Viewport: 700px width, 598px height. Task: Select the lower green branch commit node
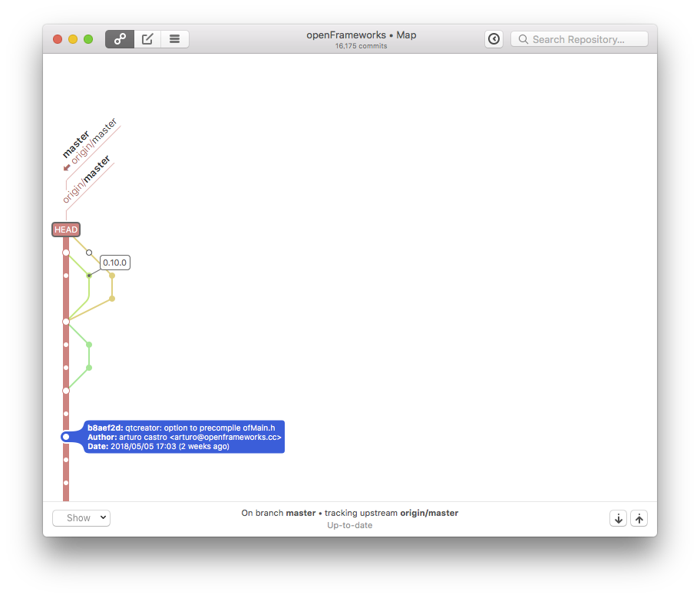89,368
